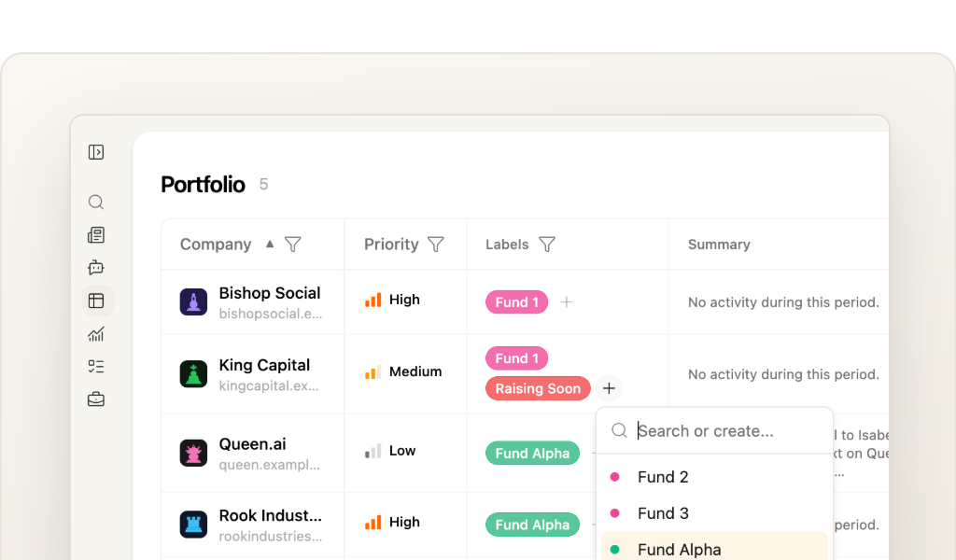This screenshot has height=560, width=956.
Task: Add a label to Bishop Social
Action: point(567,301)
